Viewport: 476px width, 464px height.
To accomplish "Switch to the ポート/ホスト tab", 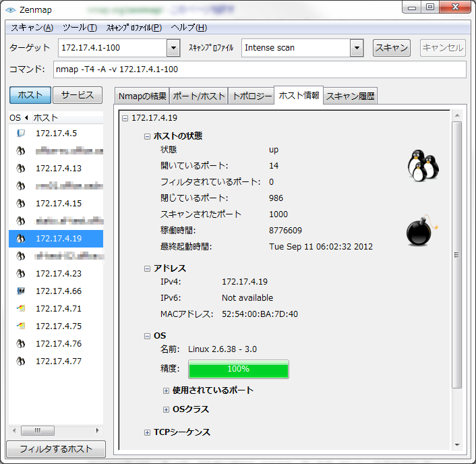I will point(199,96).
